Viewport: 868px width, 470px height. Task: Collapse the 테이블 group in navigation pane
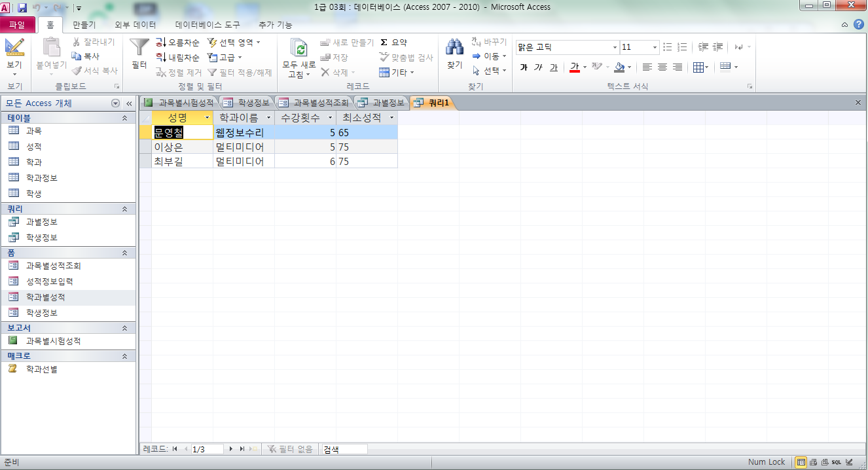[x=124, y=118]
